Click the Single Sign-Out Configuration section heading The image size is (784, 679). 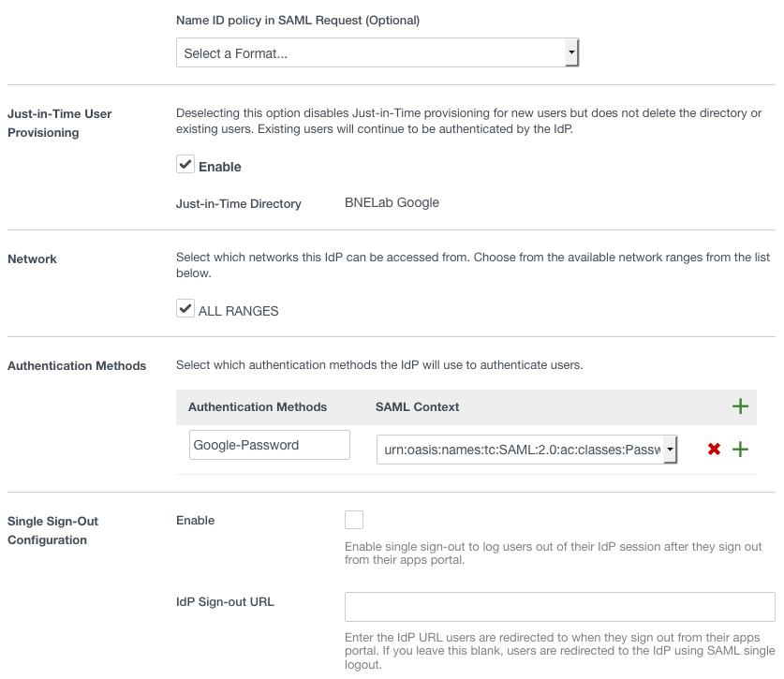tap(52, 530)
